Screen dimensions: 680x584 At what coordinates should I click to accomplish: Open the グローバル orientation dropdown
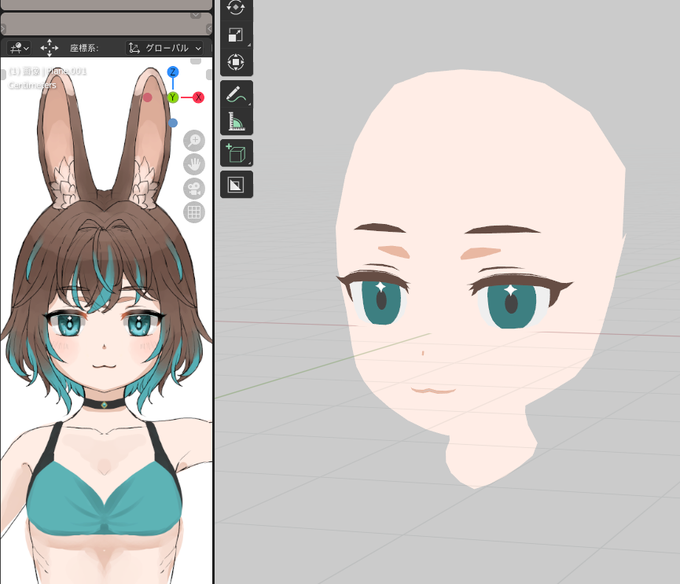pyautogui.click(x=165, y=48)
